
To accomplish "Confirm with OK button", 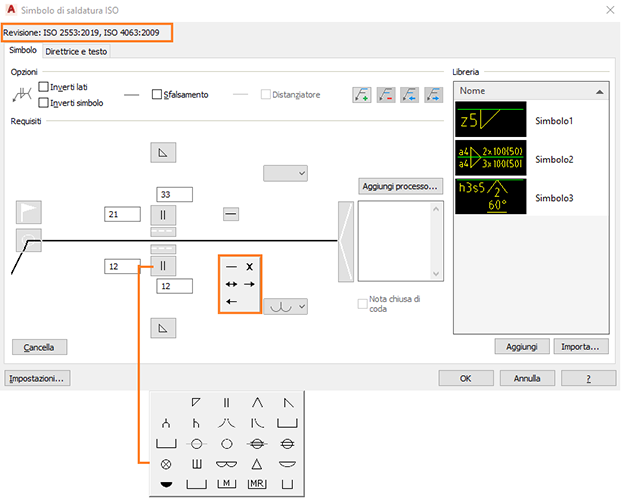I will [x=466, y=378].
